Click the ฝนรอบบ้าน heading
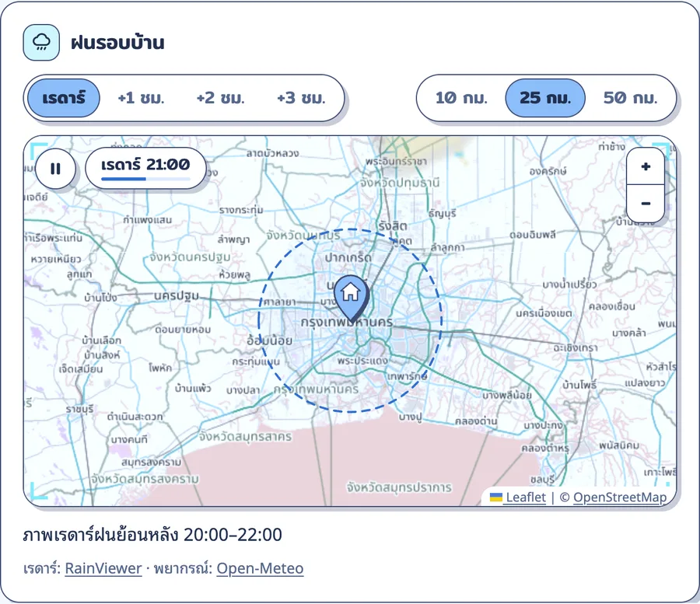This screenshot has width=700, height=604. coord(117,43)
